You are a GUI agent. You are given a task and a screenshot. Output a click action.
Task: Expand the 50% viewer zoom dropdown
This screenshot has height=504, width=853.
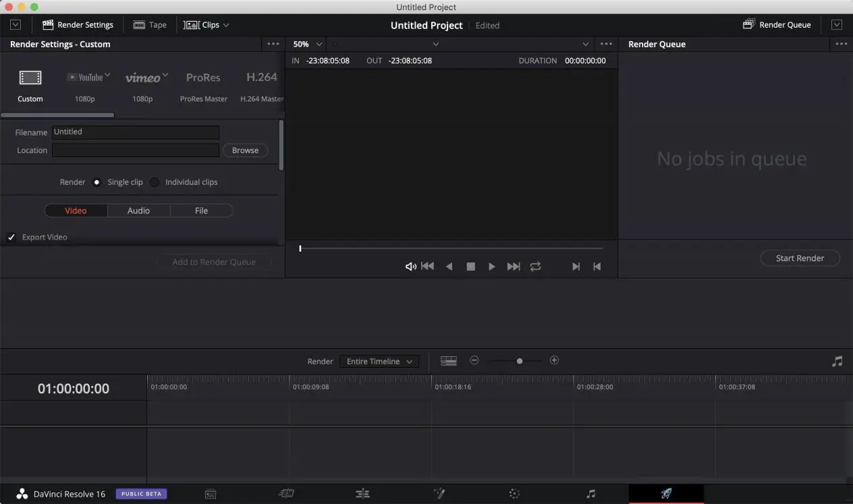coord(308,44)
